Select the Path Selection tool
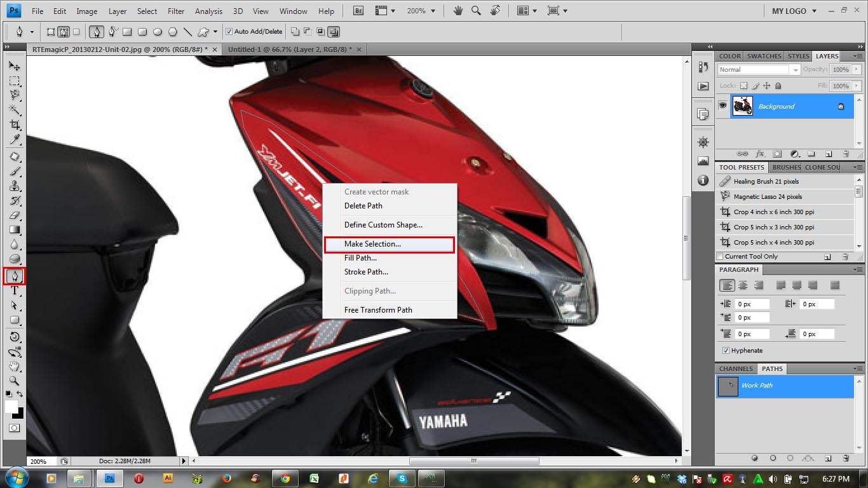868x488 pixels. coord(14,306)
